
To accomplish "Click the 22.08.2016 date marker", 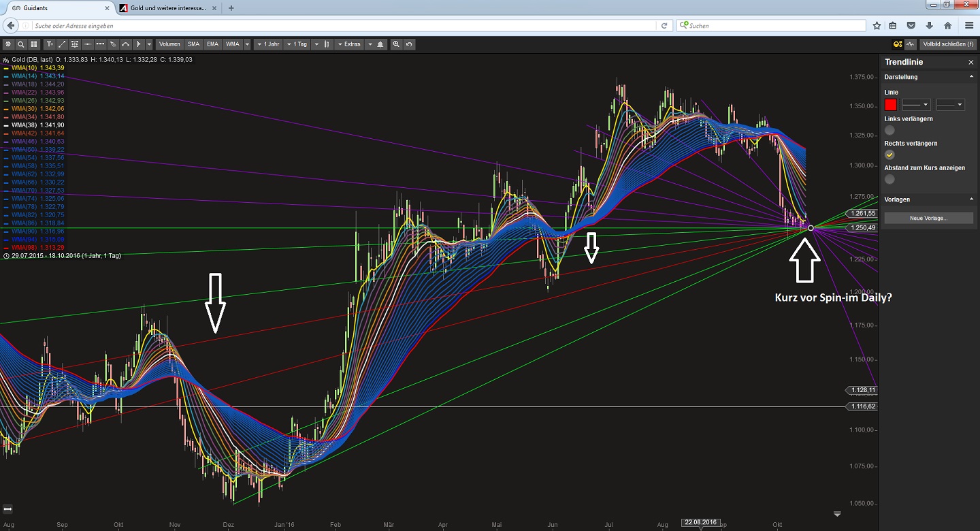I will tap(700, 523).
